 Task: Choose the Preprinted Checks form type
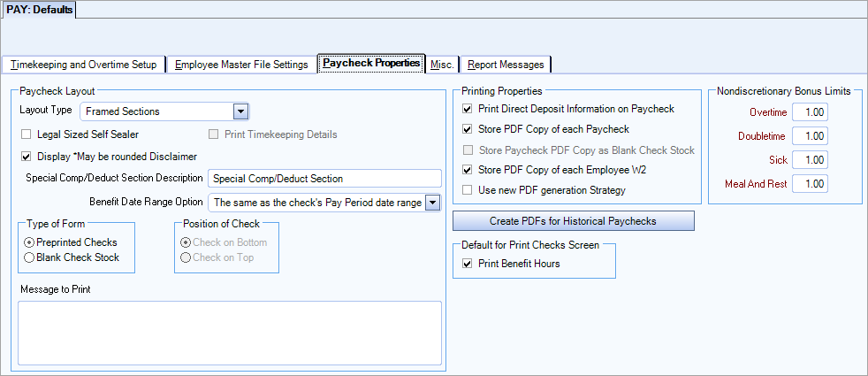[x=29, y=242]
